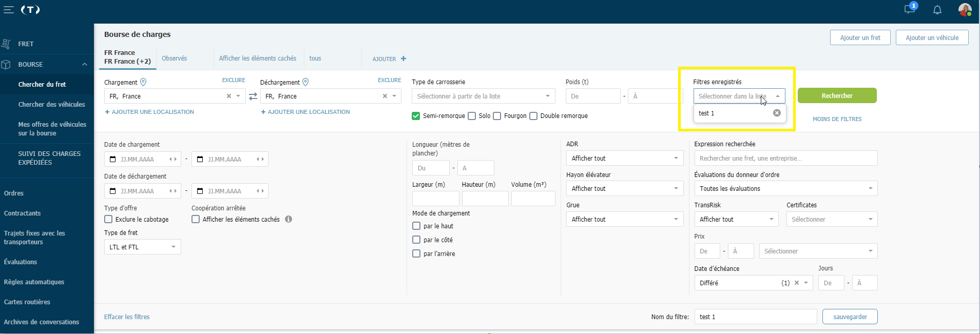Check the Fourgon checkbox
The image size is (980, 334).
pos(497,116)
